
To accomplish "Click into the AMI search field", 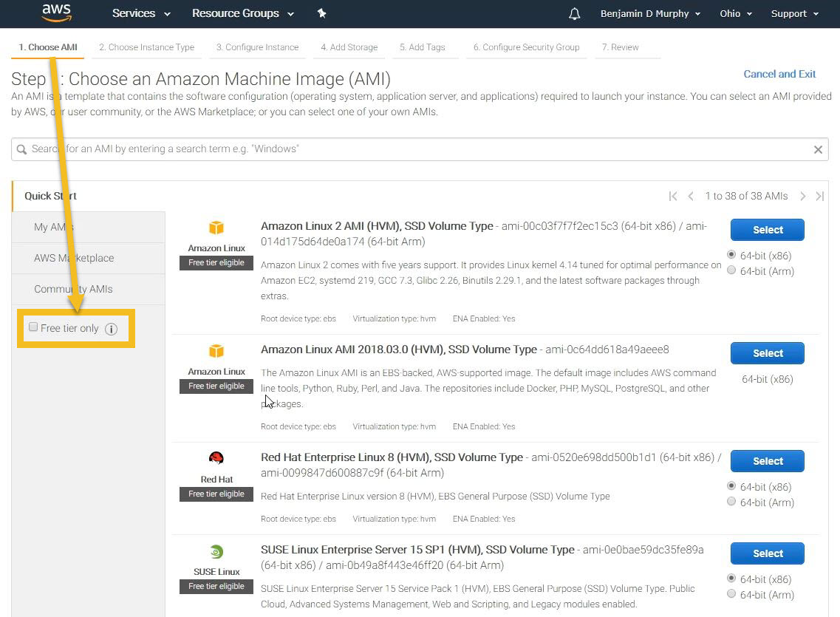I will (420, 149).
